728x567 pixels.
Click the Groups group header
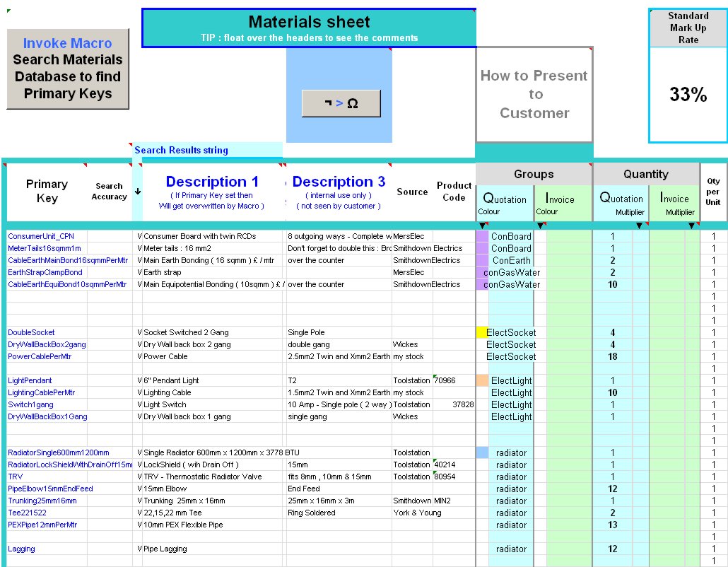pyautogui.click(x=534, y=174)
